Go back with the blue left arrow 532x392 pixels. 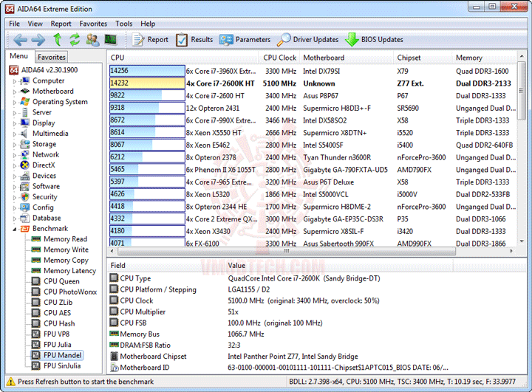click(21, 40)
